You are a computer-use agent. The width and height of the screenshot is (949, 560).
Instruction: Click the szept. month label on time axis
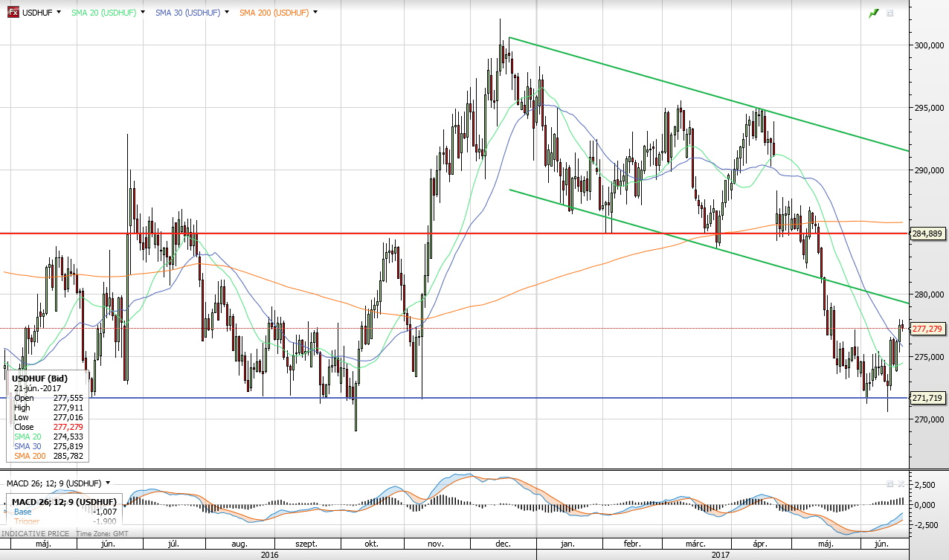(306, 544)
